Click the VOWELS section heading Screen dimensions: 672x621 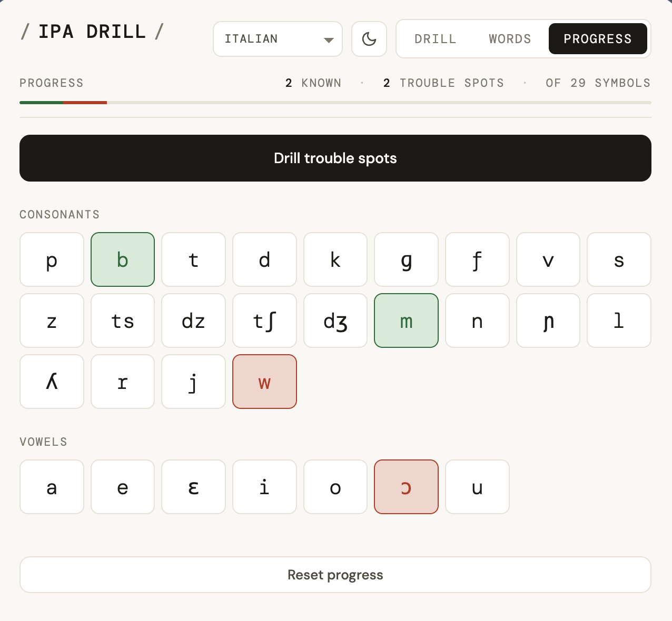44,442
